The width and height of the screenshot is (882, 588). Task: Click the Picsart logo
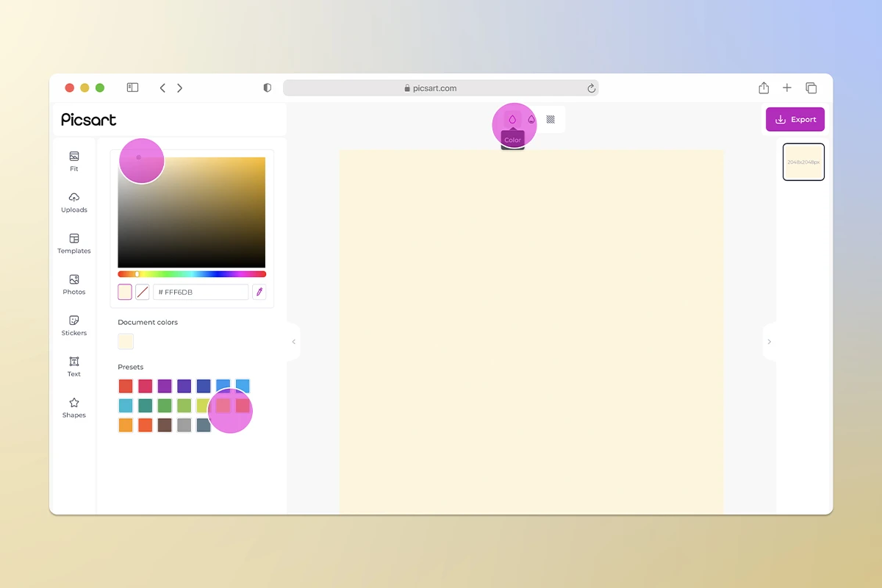[x=88, y=119]
